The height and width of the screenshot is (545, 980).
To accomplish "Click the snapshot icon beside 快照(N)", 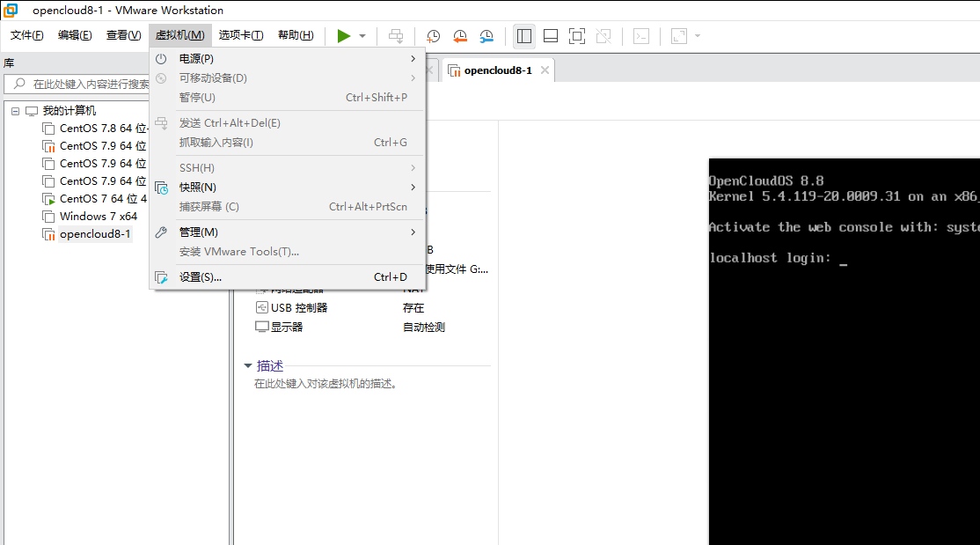I will (x=161, y=187).
